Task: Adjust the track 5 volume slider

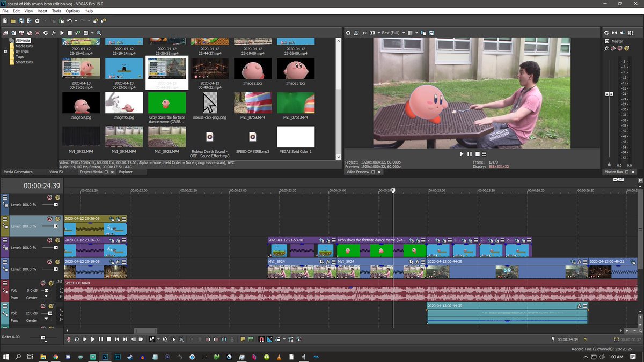Action: 46,290
